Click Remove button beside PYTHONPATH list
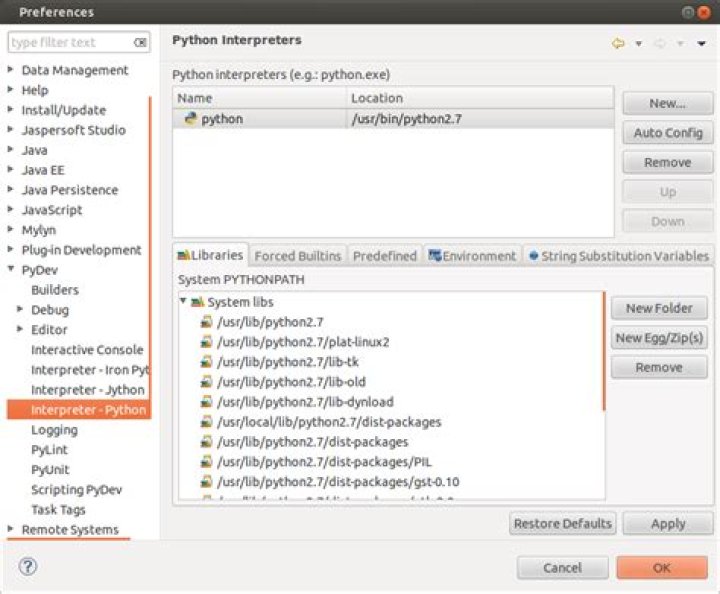Image resolution: width=720 pixels, height=594 pixels. tap(659, 367)
